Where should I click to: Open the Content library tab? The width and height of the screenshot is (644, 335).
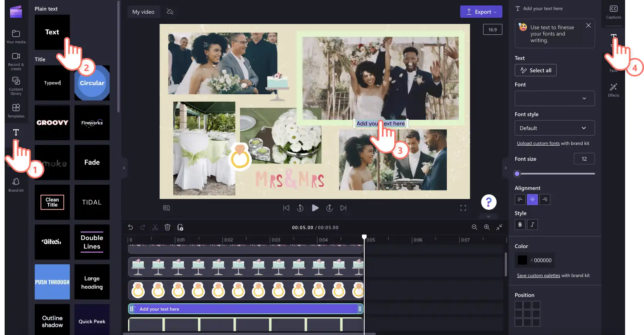16,86
